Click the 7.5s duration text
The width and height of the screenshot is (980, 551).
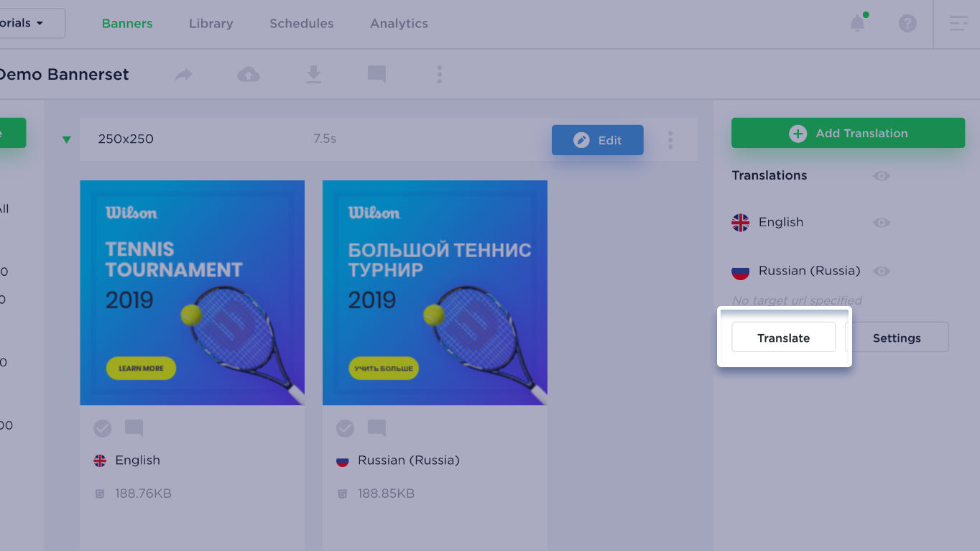[325, 139]
